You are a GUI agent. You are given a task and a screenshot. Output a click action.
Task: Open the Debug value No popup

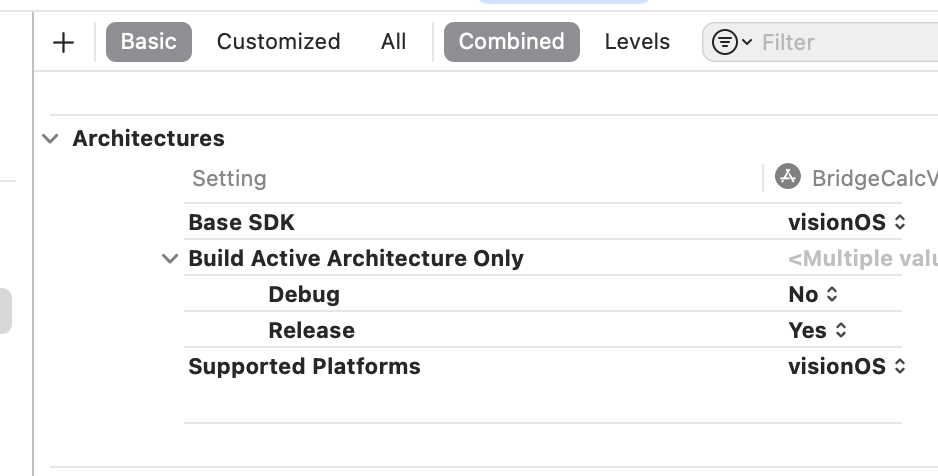813,294
